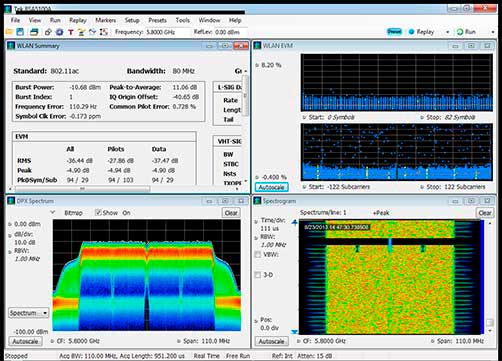502x361 pixels.
Task: Click Clear in the Spectrogram panel
Action: (x=485, y=213)
